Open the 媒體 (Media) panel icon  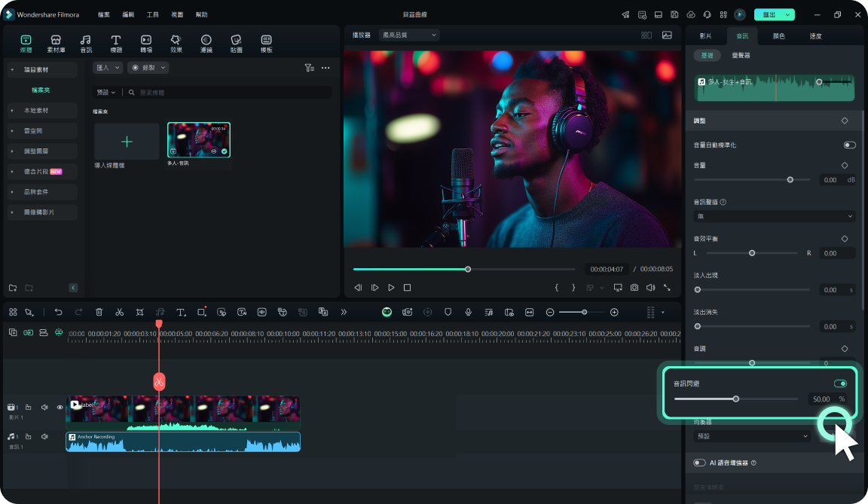(x=26, y=43)
